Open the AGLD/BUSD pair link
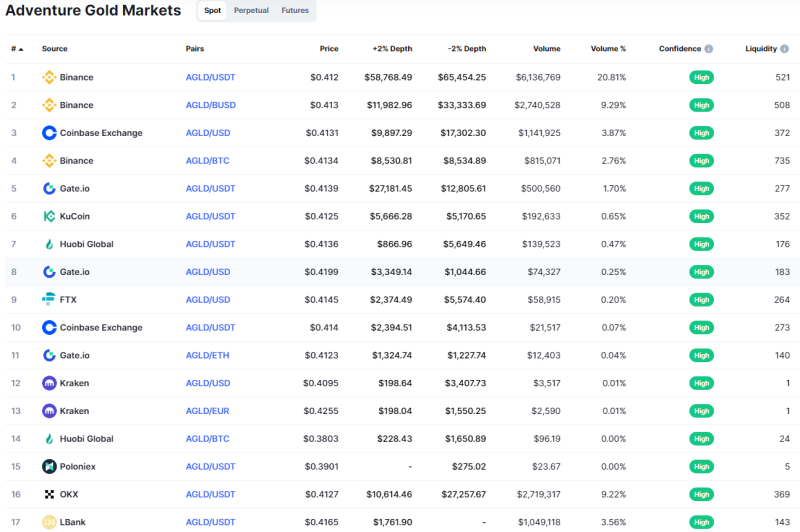 (x=211, y=105)
